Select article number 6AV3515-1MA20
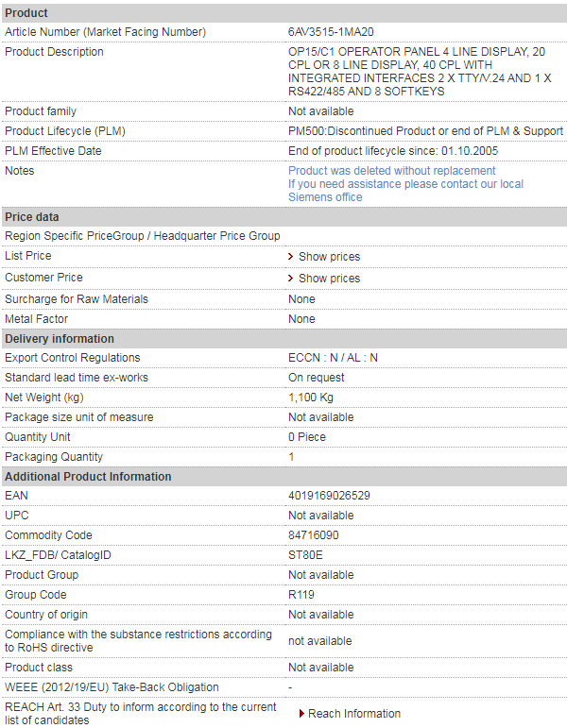Screen dimensions: 567x728 pyautogui.click(x=331, y=32)
